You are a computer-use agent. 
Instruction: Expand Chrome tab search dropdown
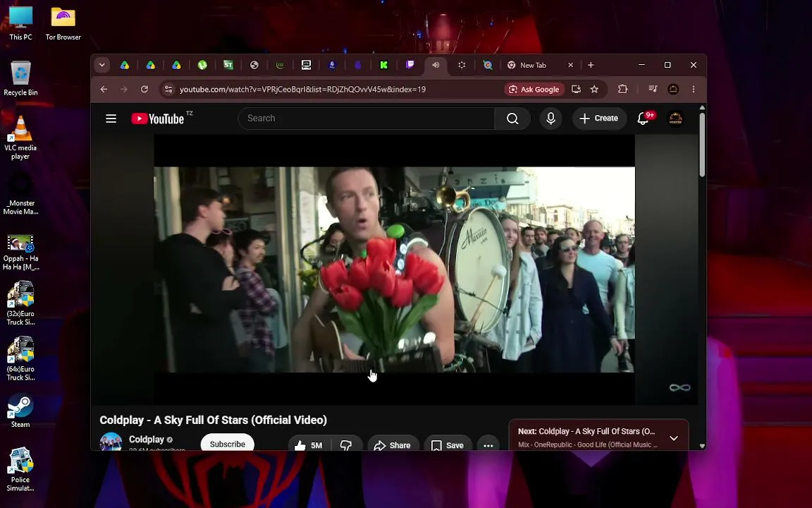(102, 65)
